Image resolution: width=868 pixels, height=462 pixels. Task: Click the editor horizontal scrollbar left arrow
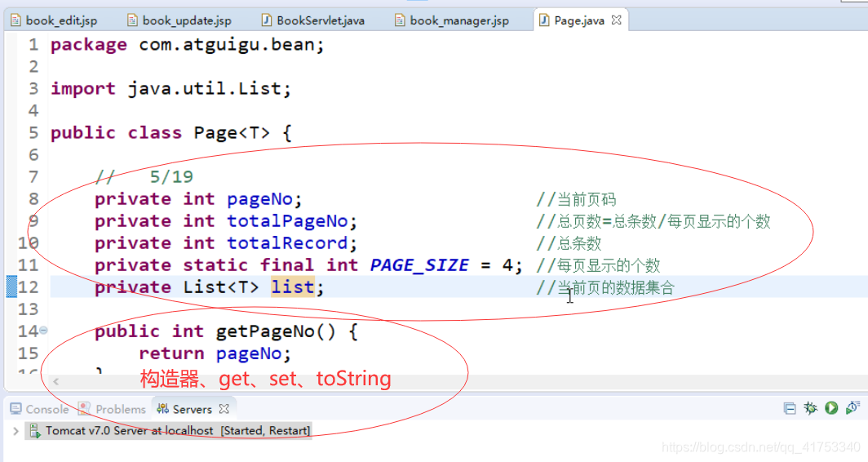[56, 381]
